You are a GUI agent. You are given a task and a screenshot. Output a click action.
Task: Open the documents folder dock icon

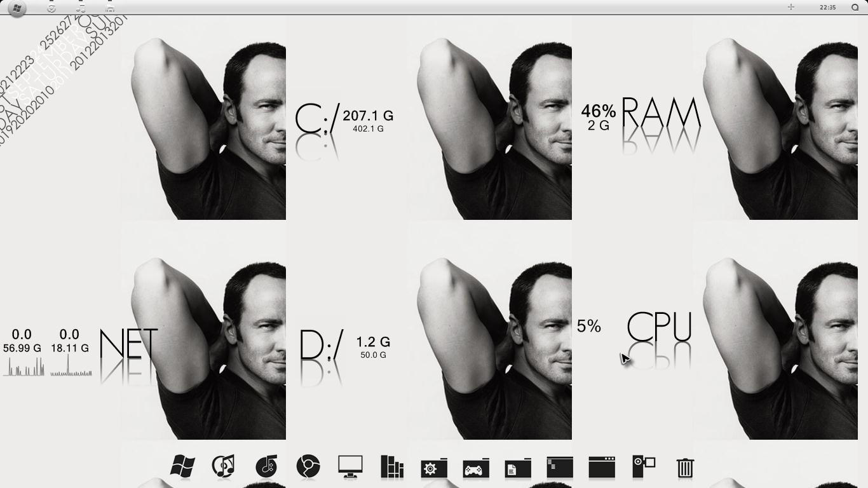pyautogui.click(x=518, y=468)
